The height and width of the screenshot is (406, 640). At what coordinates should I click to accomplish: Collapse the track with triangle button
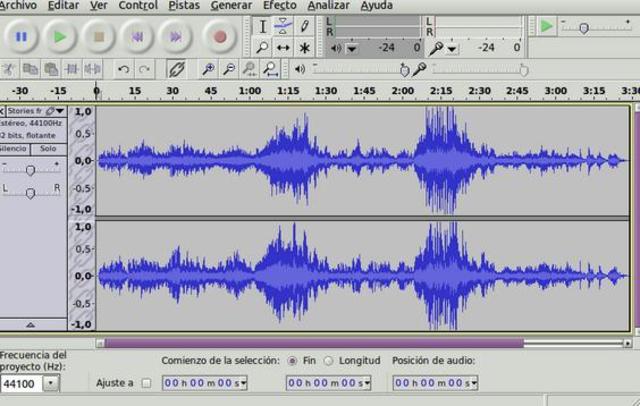[31, 325]
